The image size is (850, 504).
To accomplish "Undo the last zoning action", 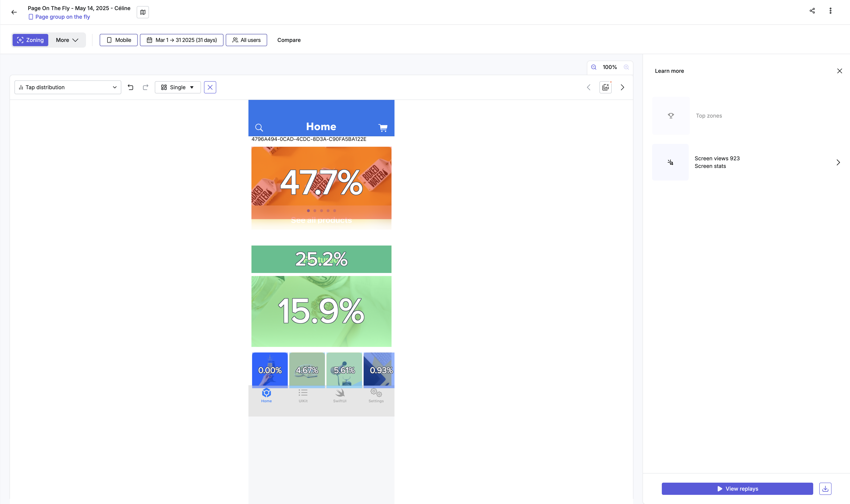I will tap(130, 87).
